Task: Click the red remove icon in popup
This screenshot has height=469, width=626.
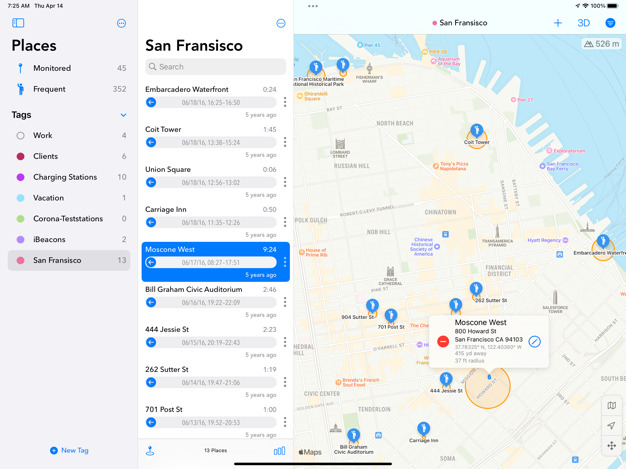Action: [x=443, y=342]
